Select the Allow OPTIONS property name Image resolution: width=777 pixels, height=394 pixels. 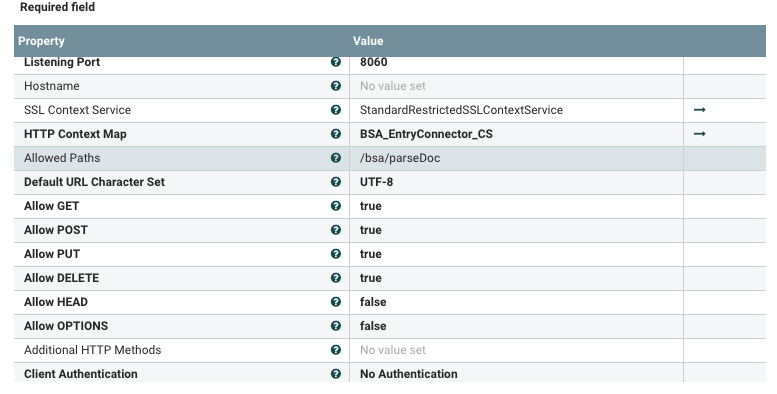(x=66, y=326)
